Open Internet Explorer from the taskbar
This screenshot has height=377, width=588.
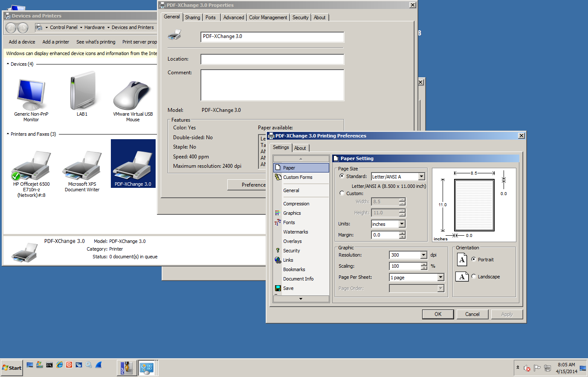pos(60,365)
